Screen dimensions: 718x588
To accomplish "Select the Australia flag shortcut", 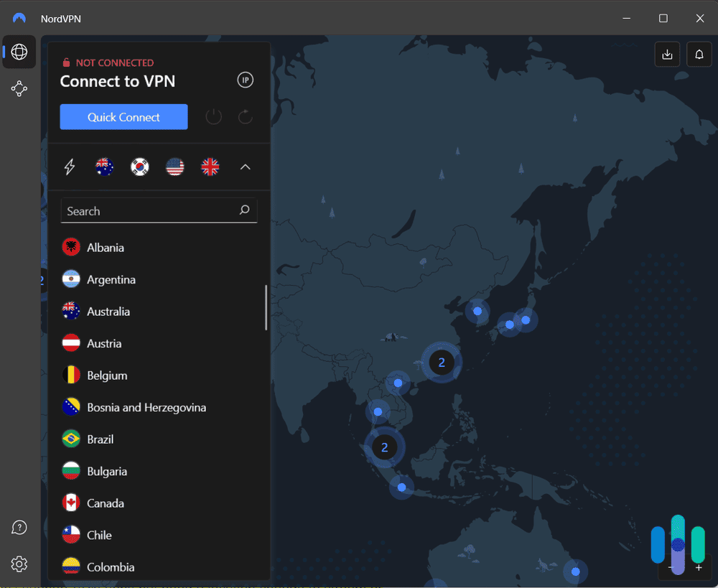I will (105, 167).
